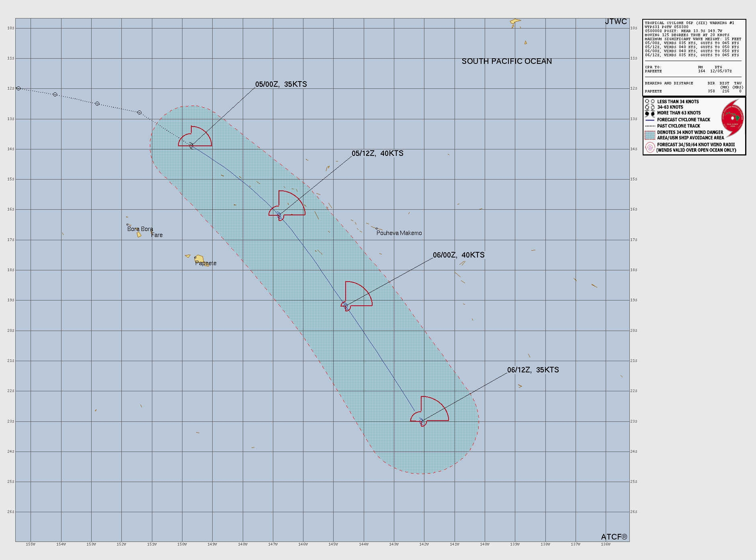Click the 06/12Z, 35KTS forecast label
756x560 pixels.
(x=533, y=370)
